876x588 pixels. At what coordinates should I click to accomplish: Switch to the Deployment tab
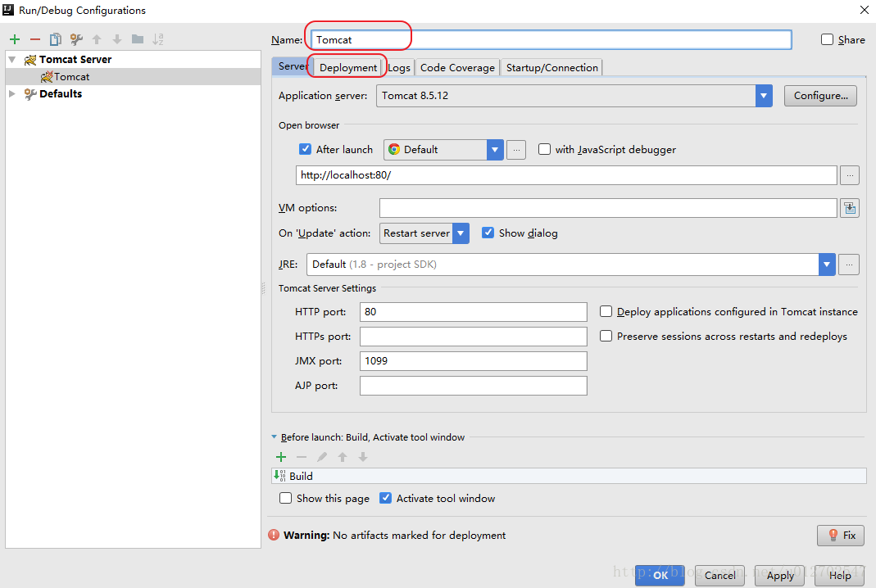pyautogui.click(x=348, y=68)
